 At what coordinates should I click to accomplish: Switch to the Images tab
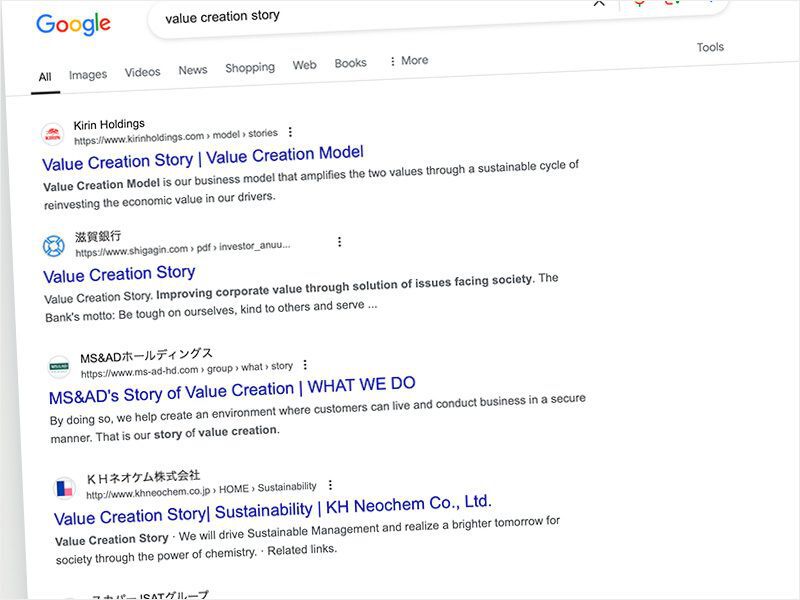coord(88,74)
